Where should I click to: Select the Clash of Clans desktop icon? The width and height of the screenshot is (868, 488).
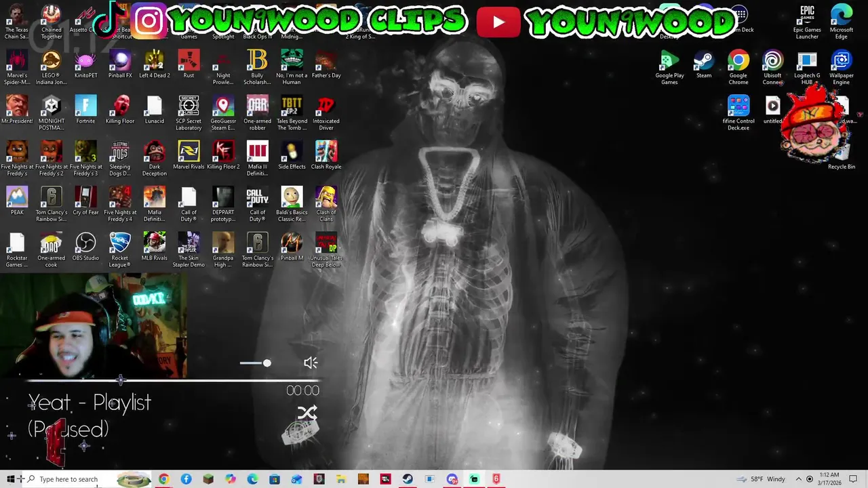click(326, 203)
